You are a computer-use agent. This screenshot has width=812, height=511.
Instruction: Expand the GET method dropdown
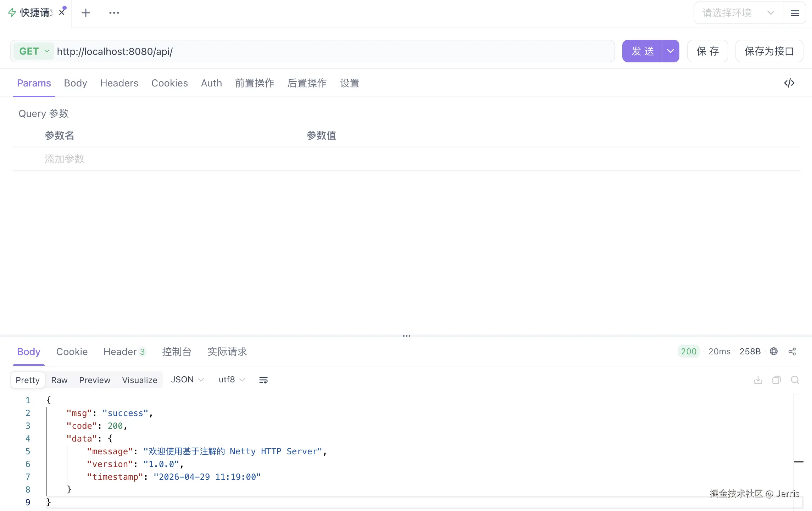(x=34, y=51)
